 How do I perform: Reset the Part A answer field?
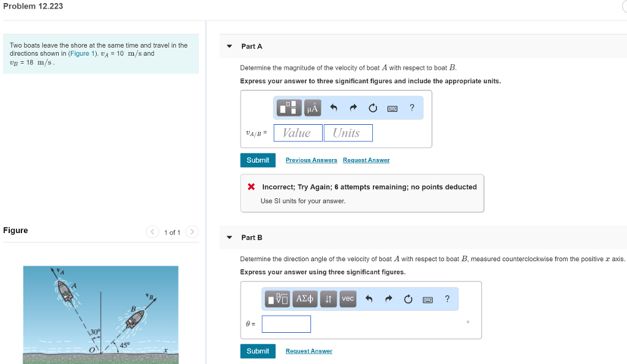[x=373, y=108]
